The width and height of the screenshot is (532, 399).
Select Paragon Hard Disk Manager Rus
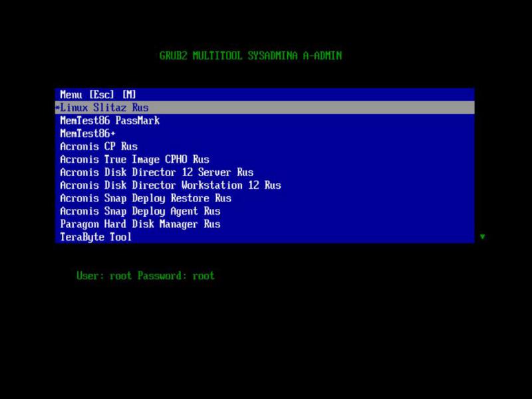[x=265, y=224]
